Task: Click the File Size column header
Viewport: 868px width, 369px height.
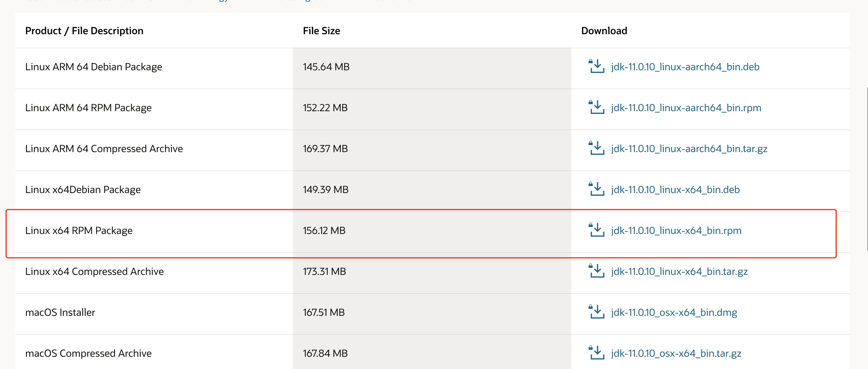Action: 321,30
